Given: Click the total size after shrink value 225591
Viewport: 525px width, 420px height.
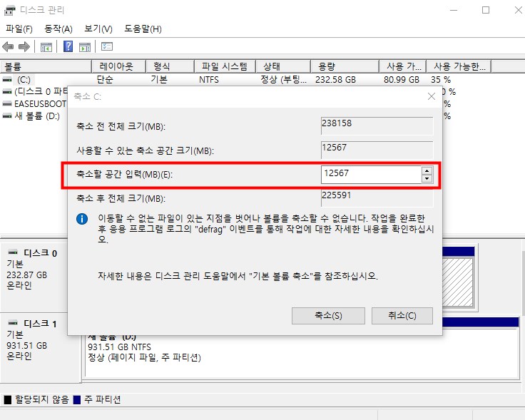Looking at the screenshot, I should 377,198.
